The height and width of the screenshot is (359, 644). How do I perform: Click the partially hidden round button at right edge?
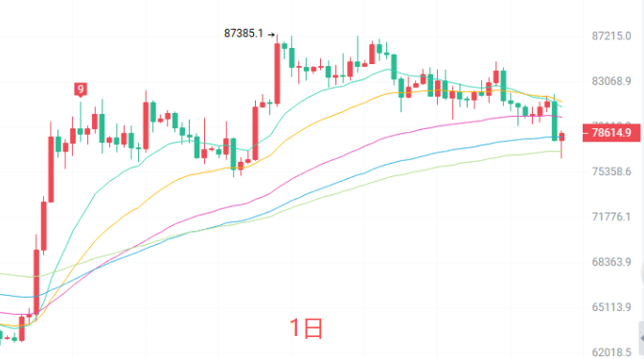pos(641,272)
